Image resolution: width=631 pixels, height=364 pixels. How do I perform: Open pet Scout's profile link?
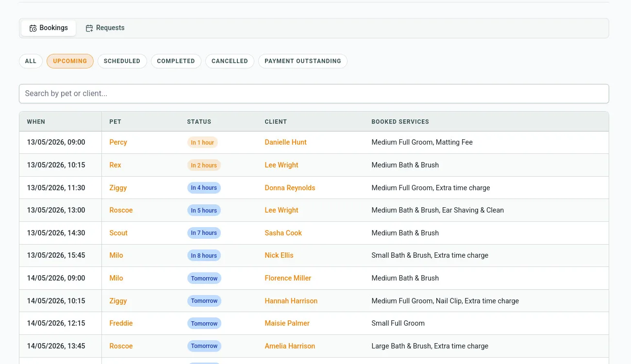tap(118, 233)
